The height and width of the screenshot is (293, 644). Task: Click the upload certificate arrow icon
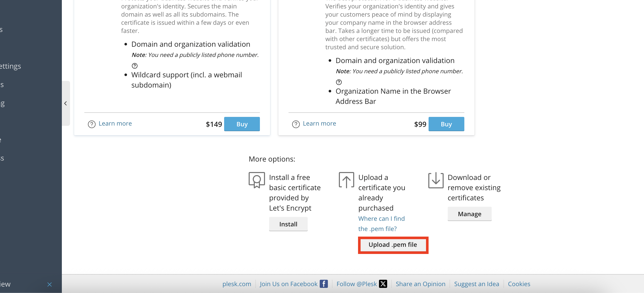[x=346, y=180]
